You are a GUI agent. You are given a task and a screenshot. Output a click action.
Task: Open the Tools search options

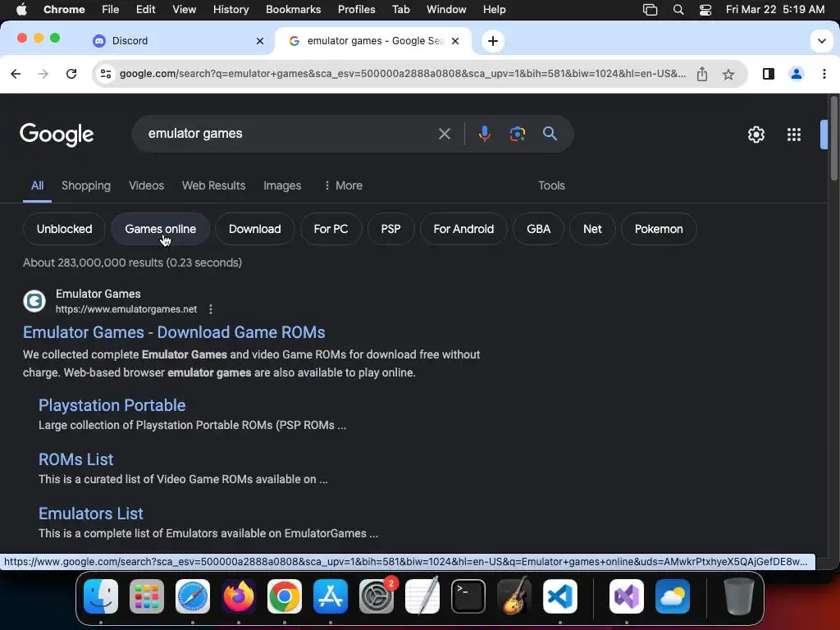click(x=551, y=185)
